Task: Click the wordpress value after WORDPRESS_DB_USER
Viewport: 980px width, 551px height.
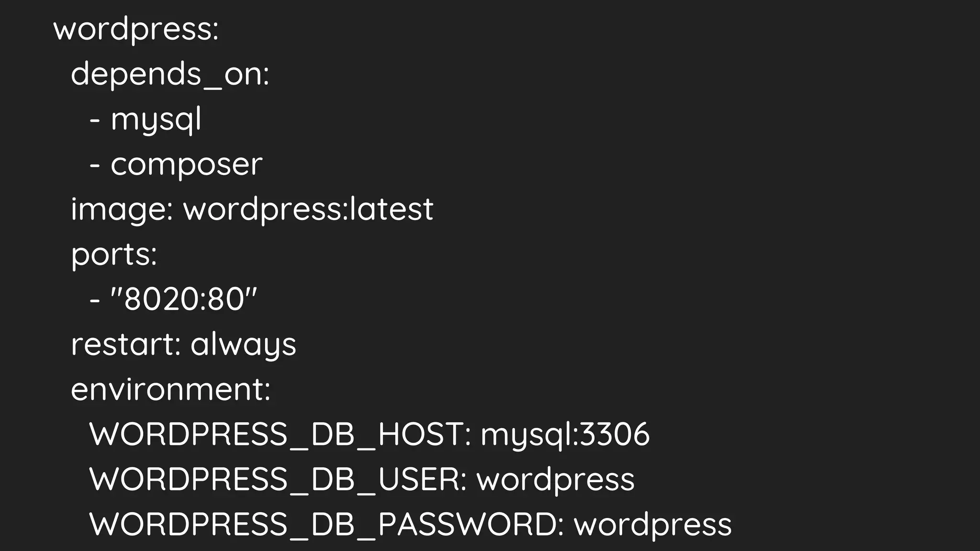Action: coord(556,479)
